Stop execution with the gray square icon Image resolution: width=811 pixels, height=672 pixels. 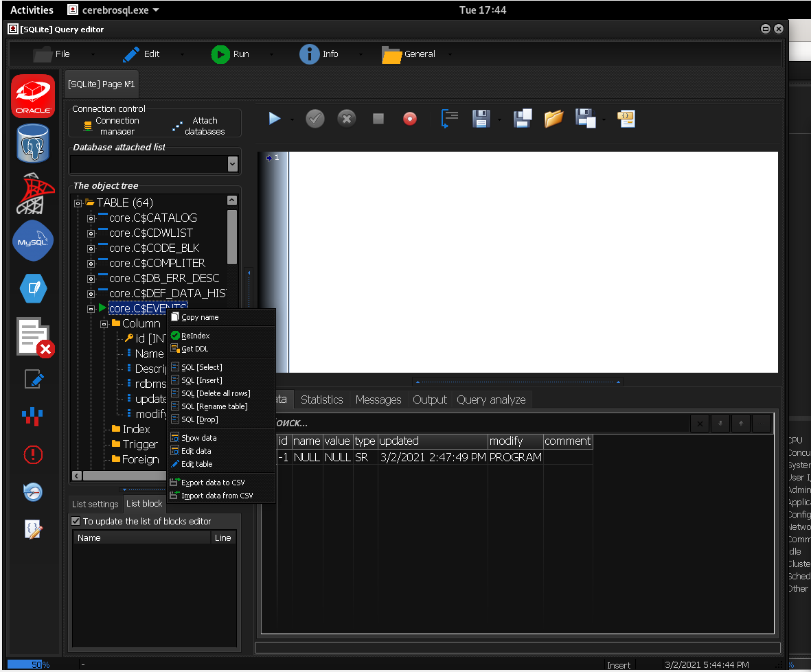coord(378,118)
